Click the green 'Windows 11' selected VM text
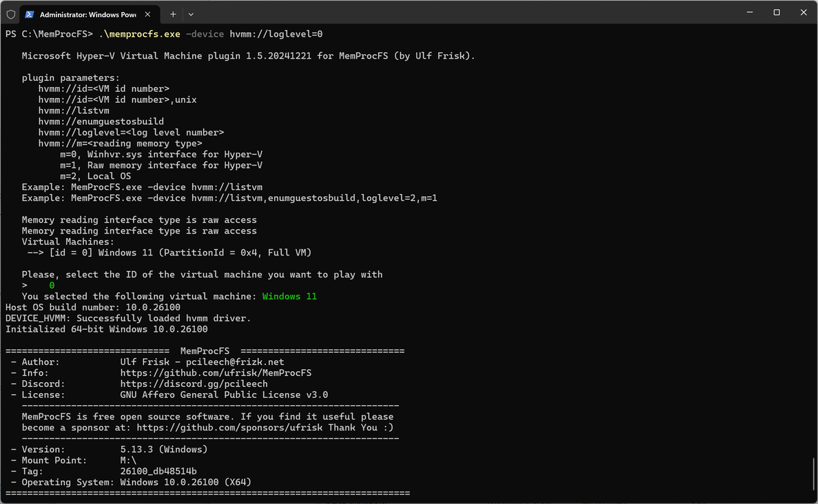 tap(289, 296)
